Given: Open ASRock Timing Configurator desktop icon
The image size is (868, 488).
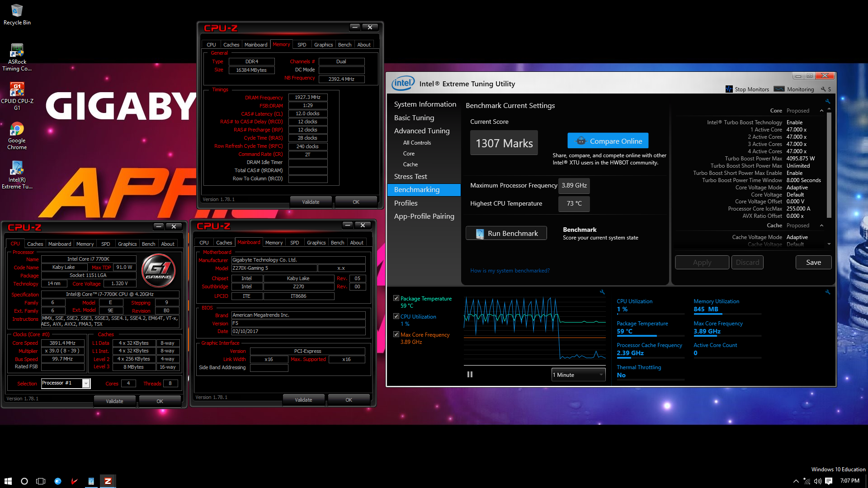Looking at the screenshot, I should click(x=17, y=57).
